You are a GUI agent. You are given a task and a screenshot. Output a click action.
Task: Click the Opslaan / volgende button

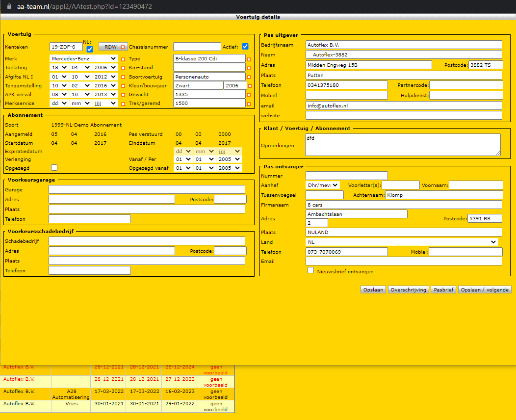point(485,290)
